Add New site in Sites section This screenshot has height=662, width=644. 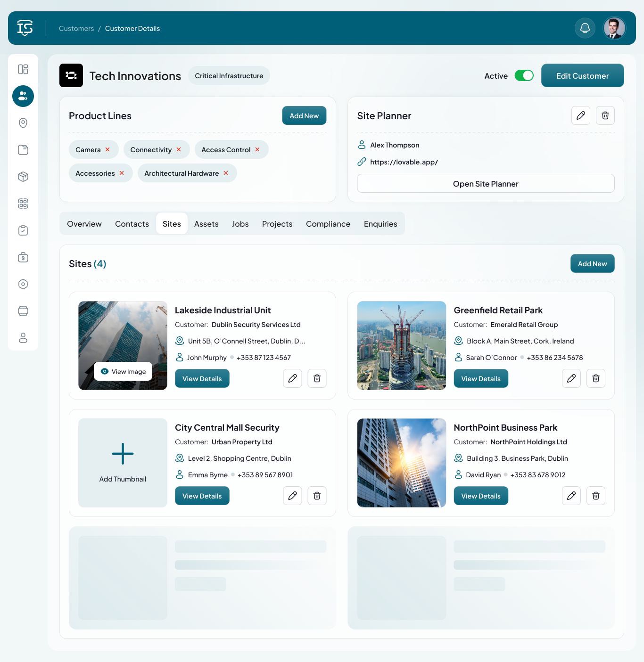click(x=593, y=263)
